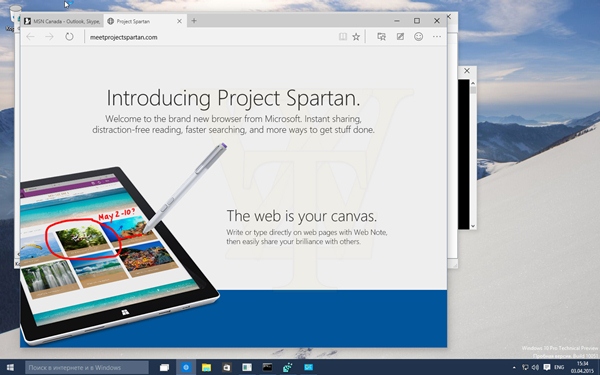
Task: Click the 'Introducing Project Spartan.' heading
Action: [x=233, y=98]
